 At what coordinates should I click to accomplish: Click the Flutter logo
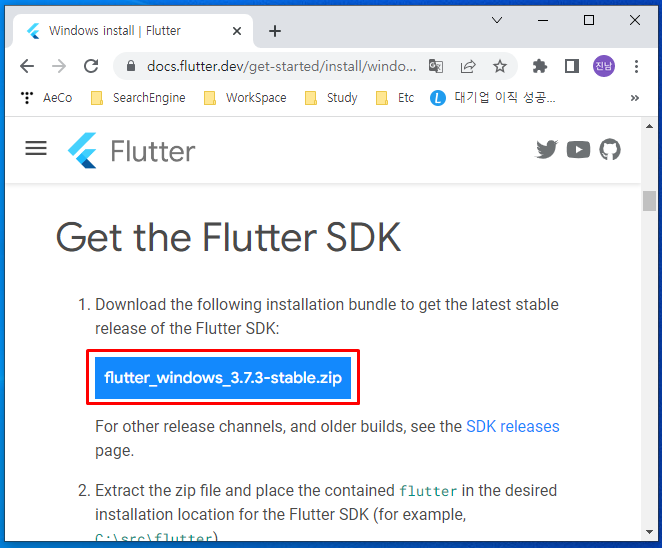(x=131, y=151)
